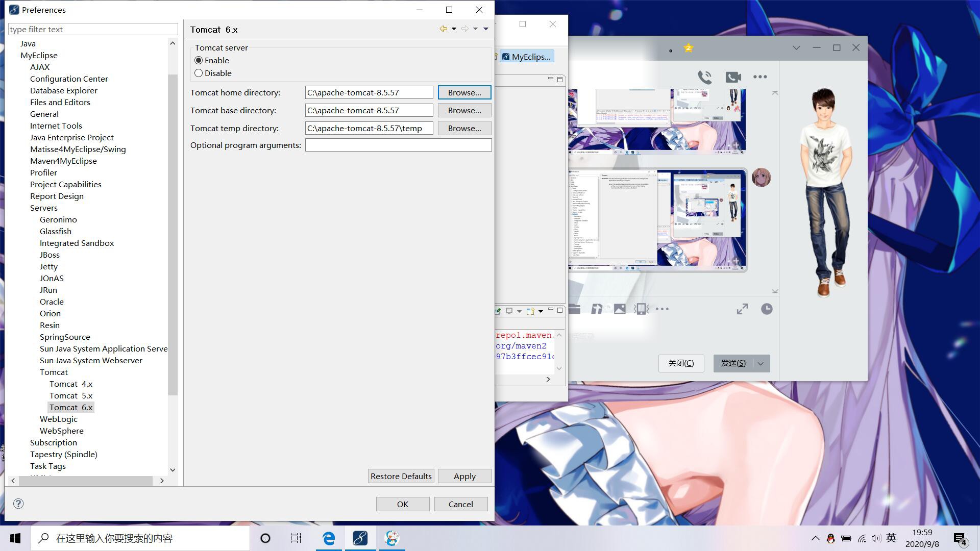Click the yellow back navigation arrow
980x551 pixels.
[443, 29]
